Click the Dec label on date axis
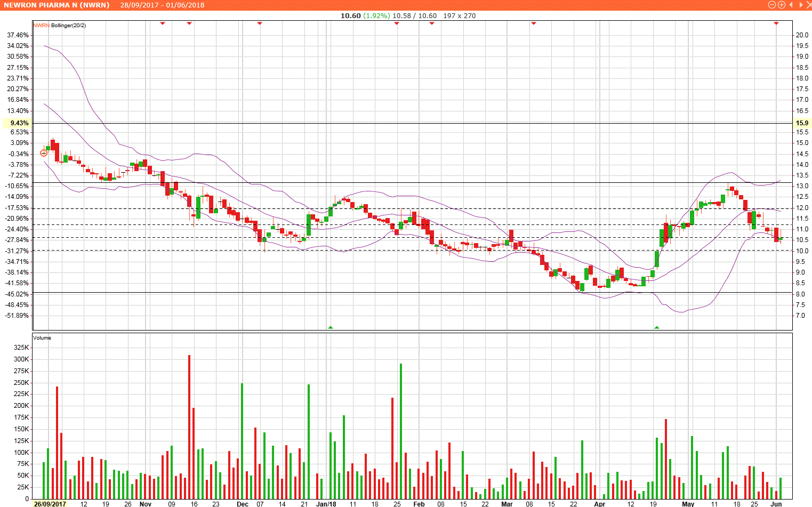812x507 pixels. 243,503
